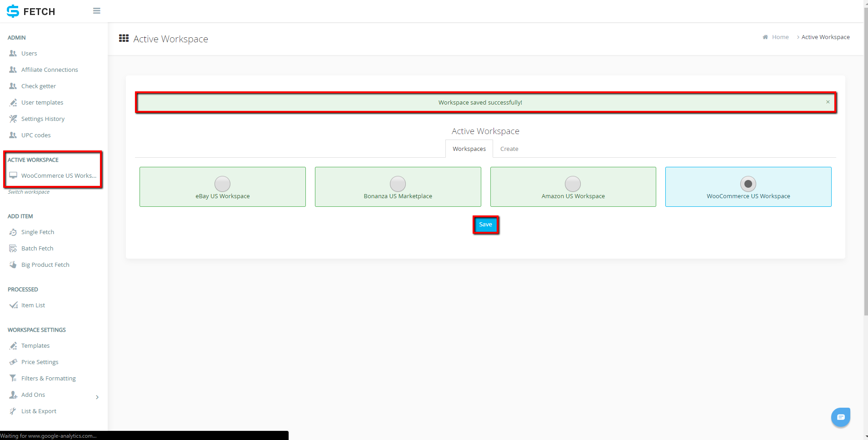Screen dimensions: 868x440
Task: Open Price Settings page
Action: pos(40,362)
